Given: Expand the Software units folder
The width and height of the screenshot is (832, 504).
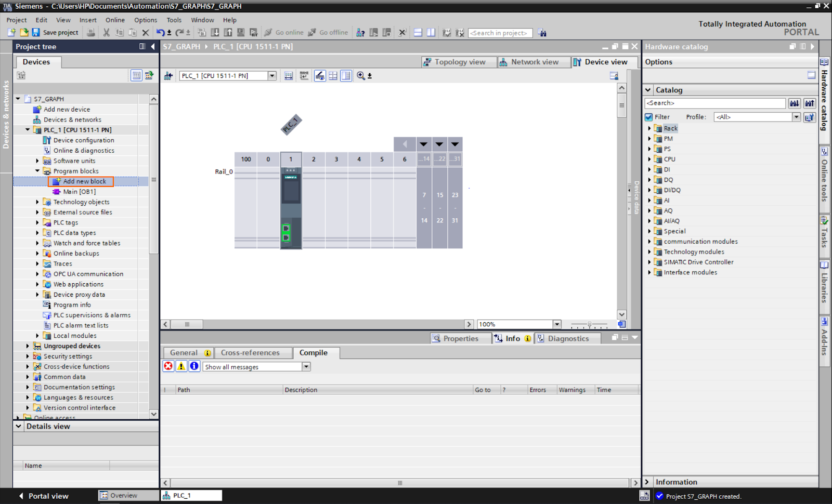Looking at the screenshot, I should [x=37, y=161].
